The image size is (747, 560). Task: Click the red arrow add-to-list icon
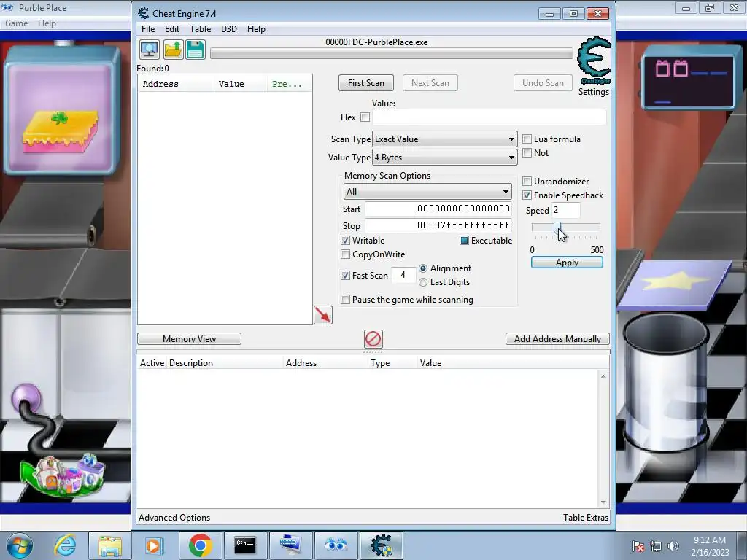coord(323,315)
